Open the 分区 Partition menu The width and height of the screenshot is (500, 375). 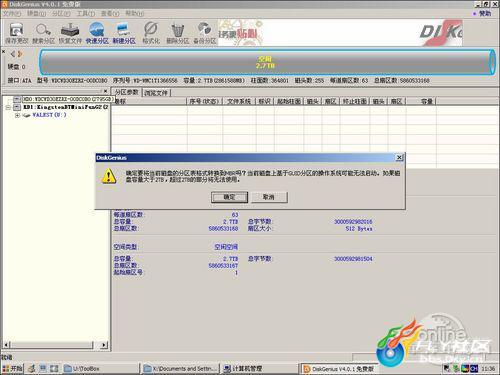tap(61, 13)
